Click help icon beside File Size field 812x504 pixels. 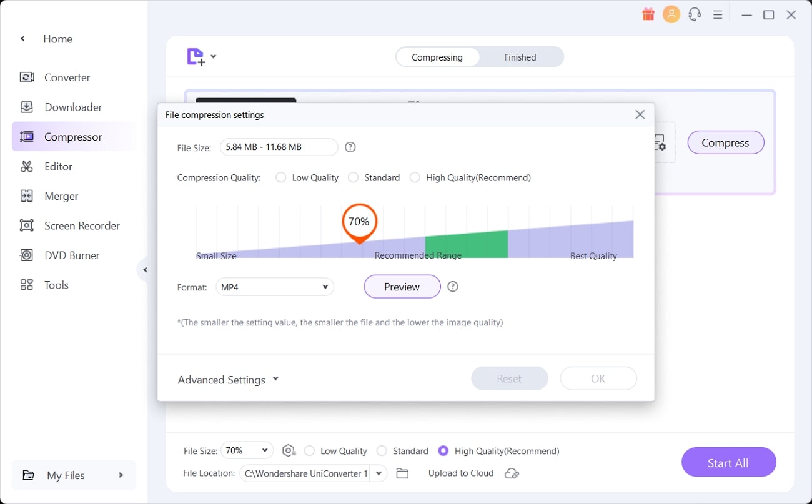point(350,147)
